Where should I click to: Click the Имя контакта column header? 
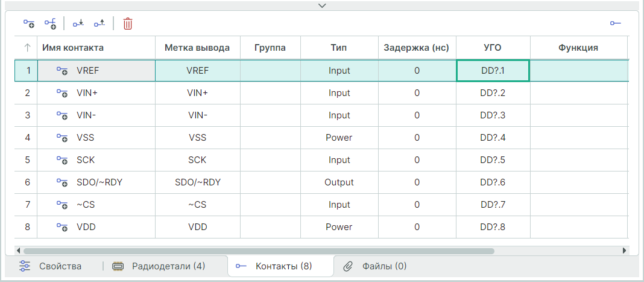[72, 48]
